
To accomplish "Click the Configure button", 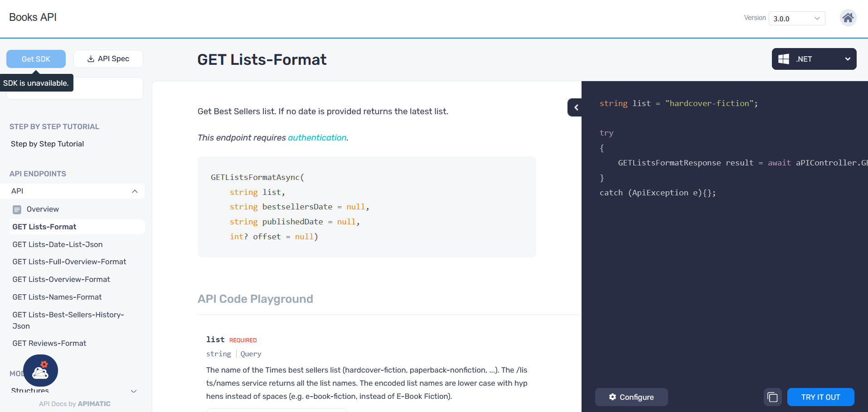I will 631,397.
